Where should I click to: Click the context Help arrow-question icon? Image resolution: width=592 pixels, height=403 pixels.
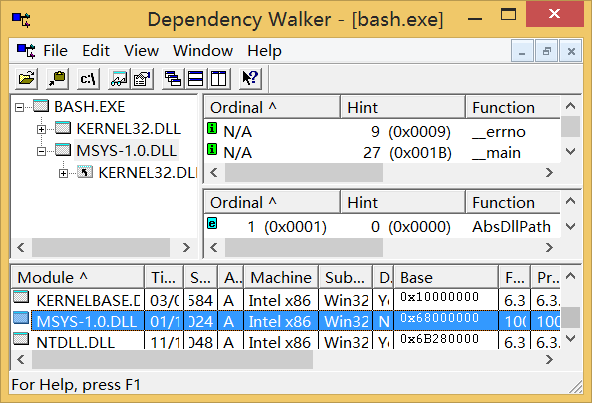250,79
